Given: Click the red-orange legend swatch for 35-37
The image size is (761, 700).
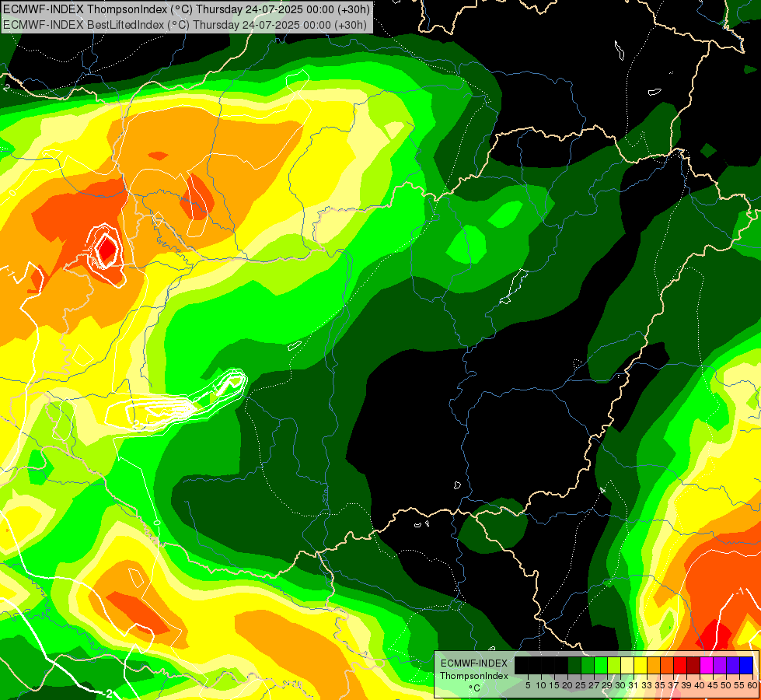Looking at the screenshot, I should (x=667, y=665).
